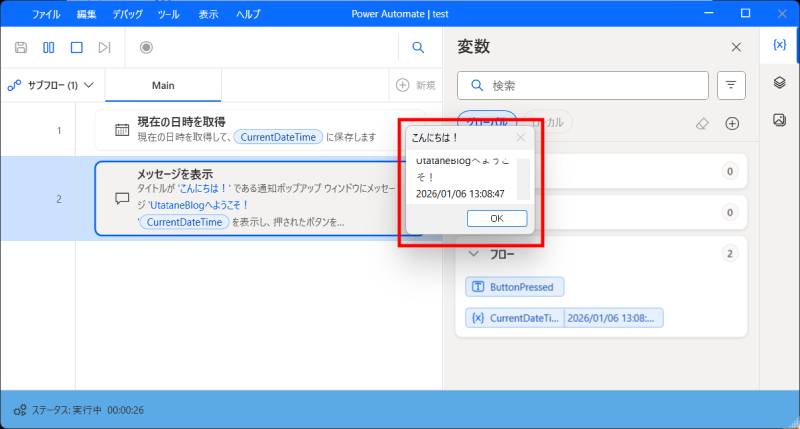Viewport: 800px width, 429px height.
Task: Click OK in the こんにちは！ dialog
Action: 497,218
